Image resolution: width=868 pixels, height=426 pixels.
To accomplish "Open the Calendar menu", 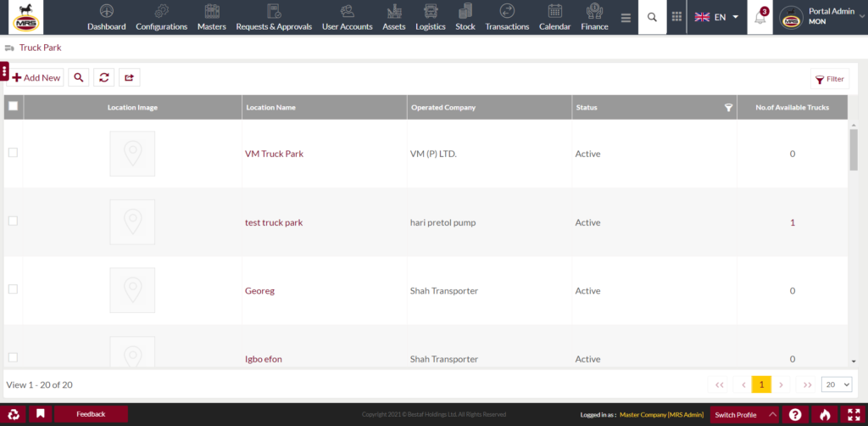I will click(554, 17).
